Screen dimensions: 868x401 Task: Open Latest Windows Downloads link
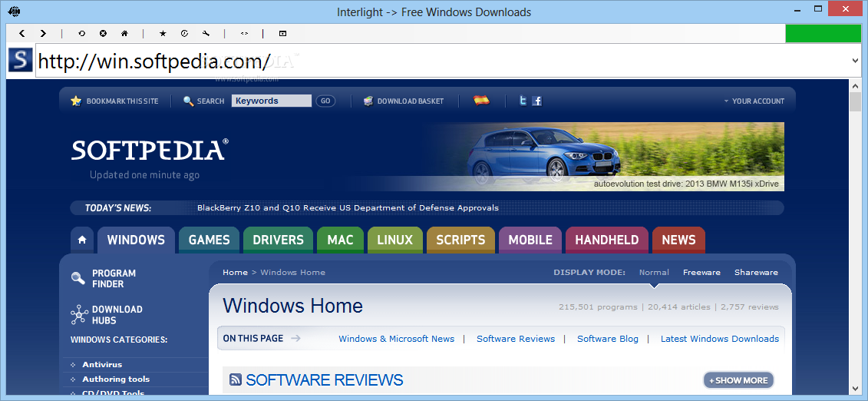[x=720, y=339]
